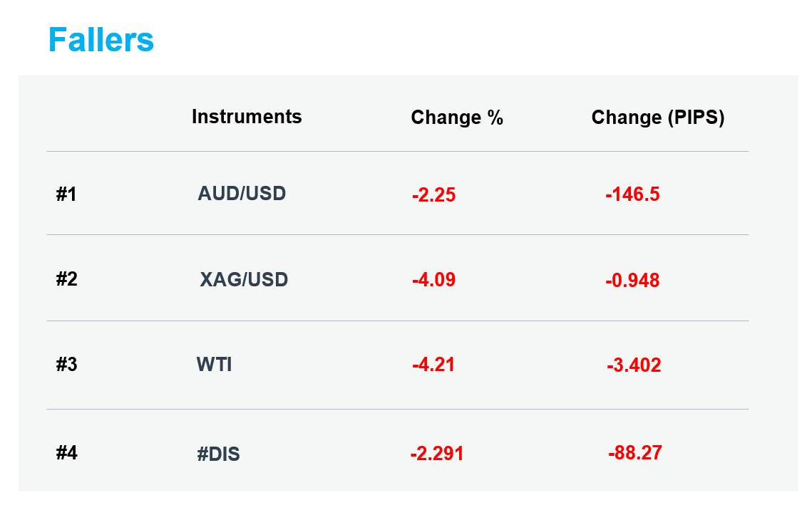The height and width of the screenshot is (505, 812).
Task: Click the -3.402 pips value
Action: pos(634,365)
